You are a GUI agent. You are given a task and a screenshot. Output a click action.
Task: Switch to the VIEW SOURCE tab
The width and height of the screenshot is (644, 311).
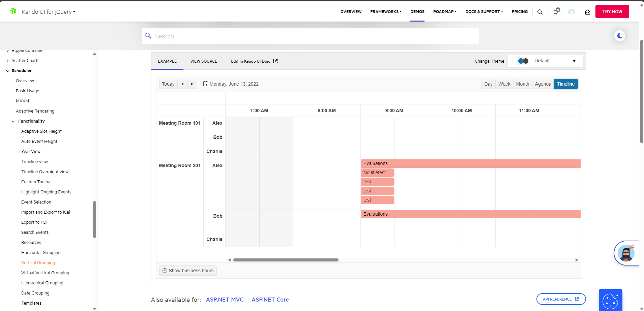(204, 61)
